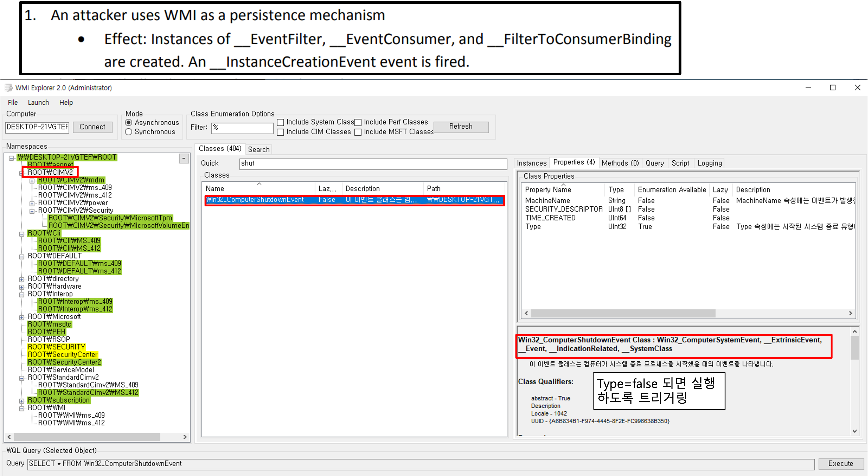
Task: Select the ROOT₩RSOP namespace
Action: click(49, 340)
